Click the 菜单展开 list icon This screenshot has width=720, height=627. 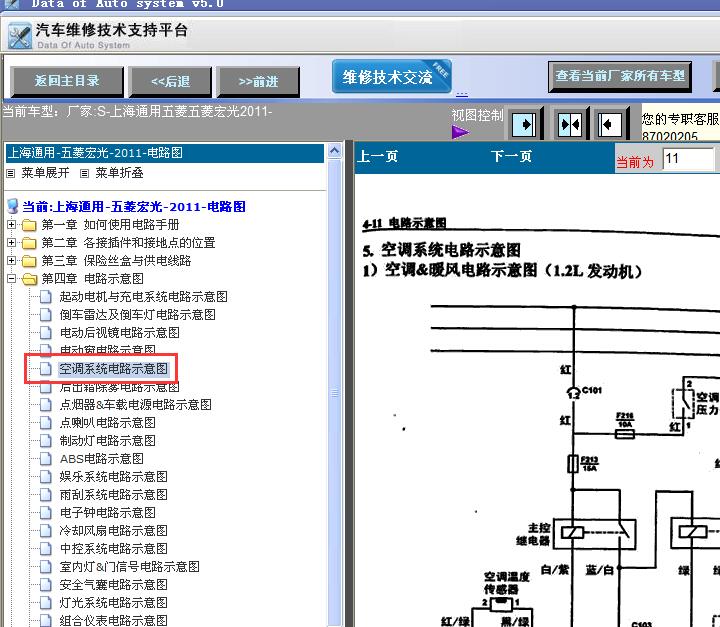(x=11, y=174)
